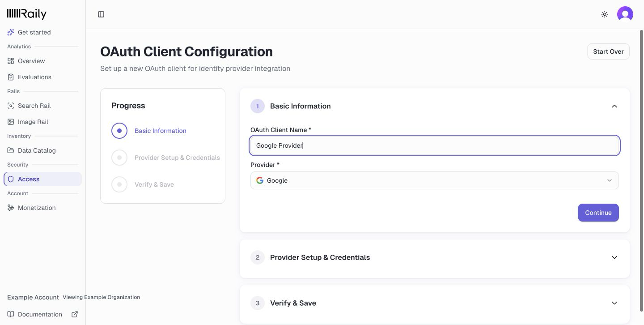Viewport: 644px width, 325px height.
Task: Click Example Account in sidebar footer
Action: tap(33, 297)
